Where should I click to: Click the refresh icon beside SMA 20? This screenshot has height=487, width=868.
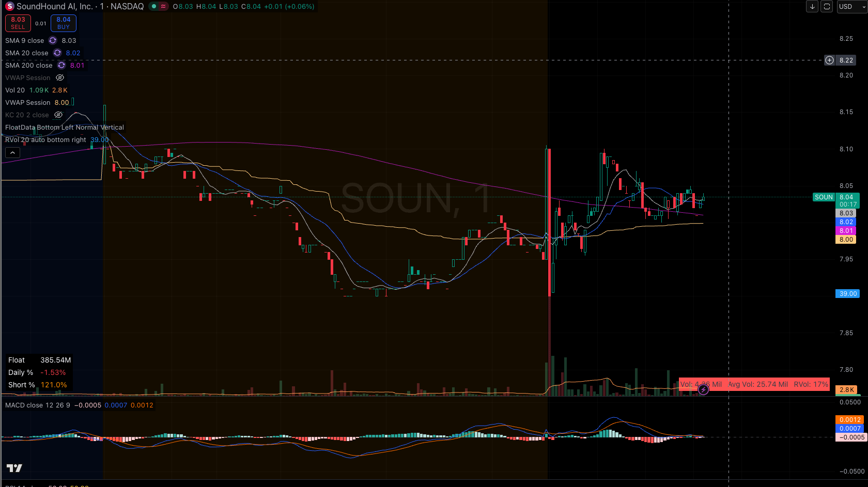57,53
